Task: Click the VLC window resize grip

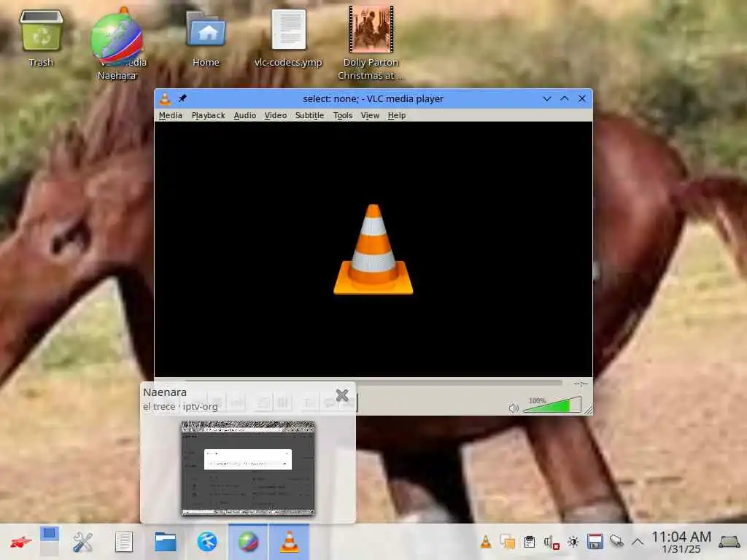Action: (589, 410)
